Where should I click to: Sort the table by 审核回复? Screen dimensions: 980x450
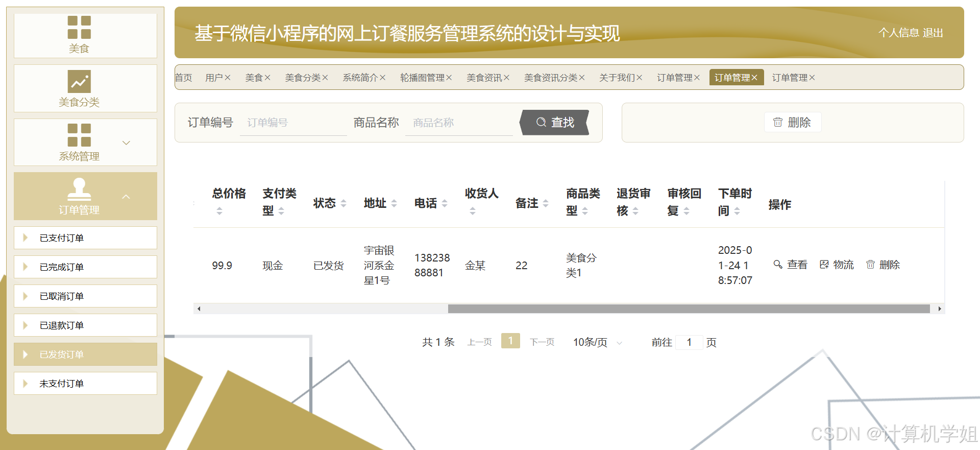pos(687,211)
